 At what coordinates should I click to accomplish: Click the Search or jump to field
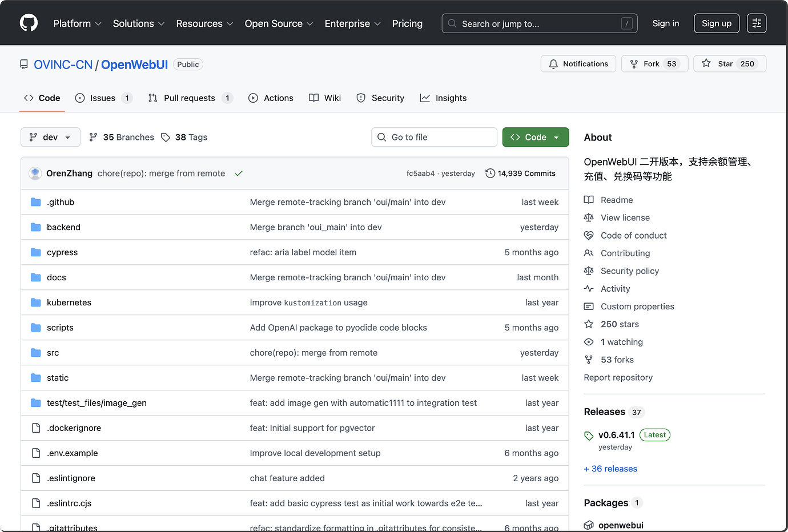click(x=540, y=23)
